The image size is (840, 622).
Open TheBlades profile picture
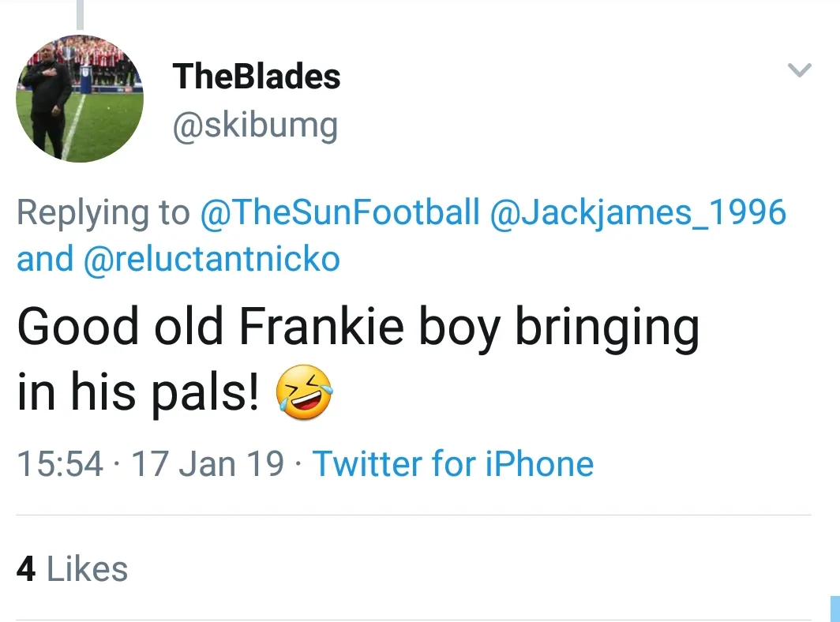pos(80,99)
